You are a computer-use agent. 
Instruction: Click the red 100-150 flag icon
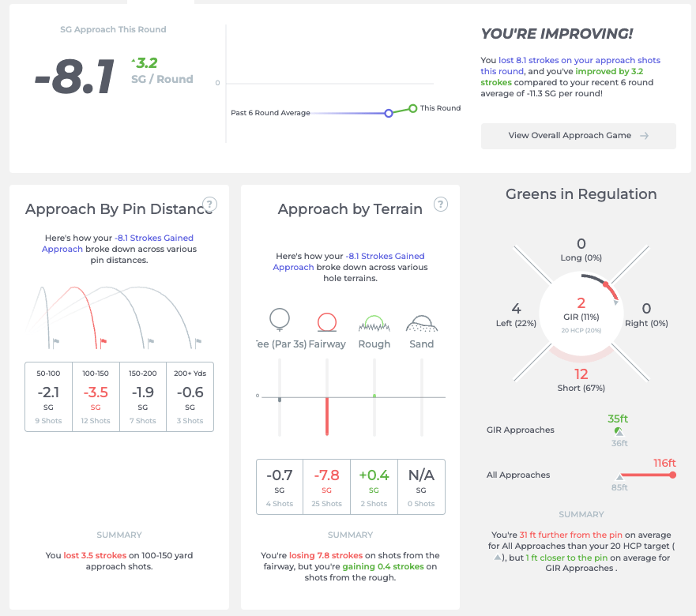coord(103,343)
